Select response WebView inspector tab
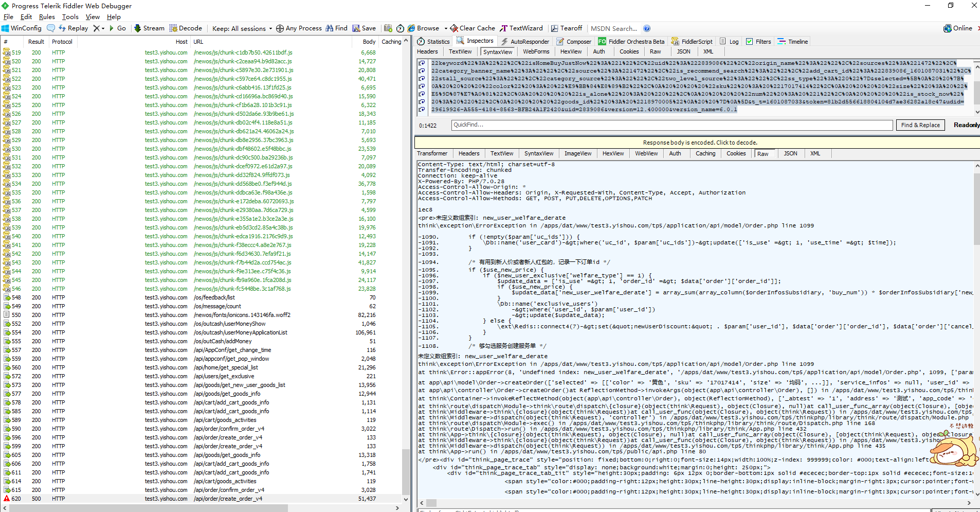Image resolution: width=980 pixels, height=512 pixels. coord(646,153)
